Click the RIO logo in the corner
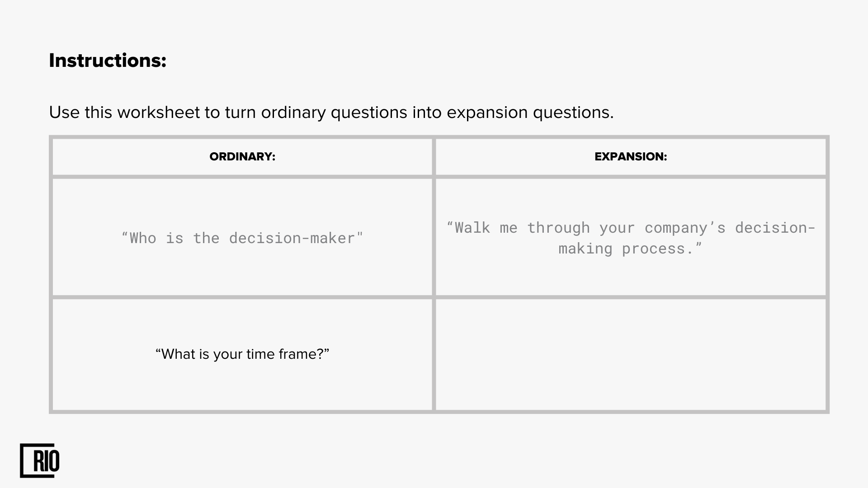 (40, 460)
